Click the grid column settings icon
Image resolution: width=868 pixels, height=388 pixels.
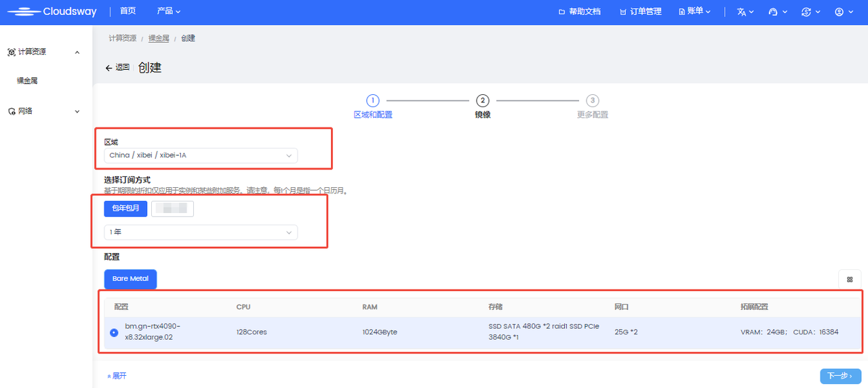tap(849, 279)
